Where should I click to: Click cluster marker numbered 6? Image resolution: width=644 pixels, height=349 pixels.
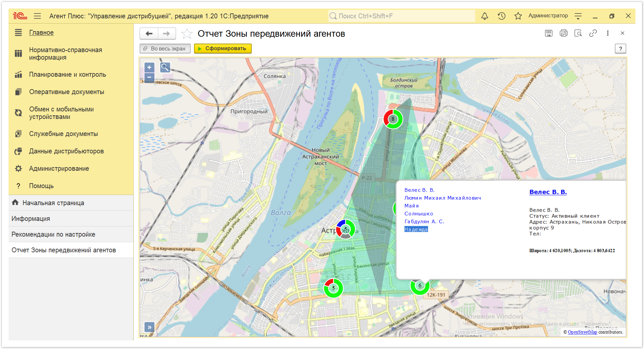click(420, 285)
